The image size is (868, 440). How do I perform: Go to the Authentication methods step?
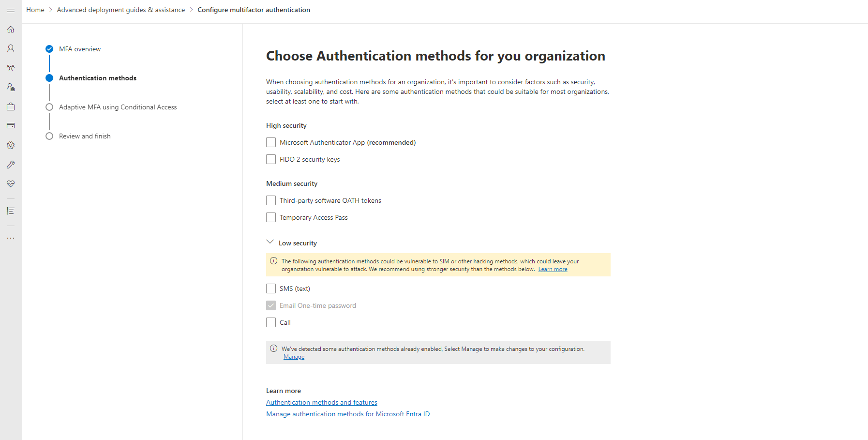97,78
